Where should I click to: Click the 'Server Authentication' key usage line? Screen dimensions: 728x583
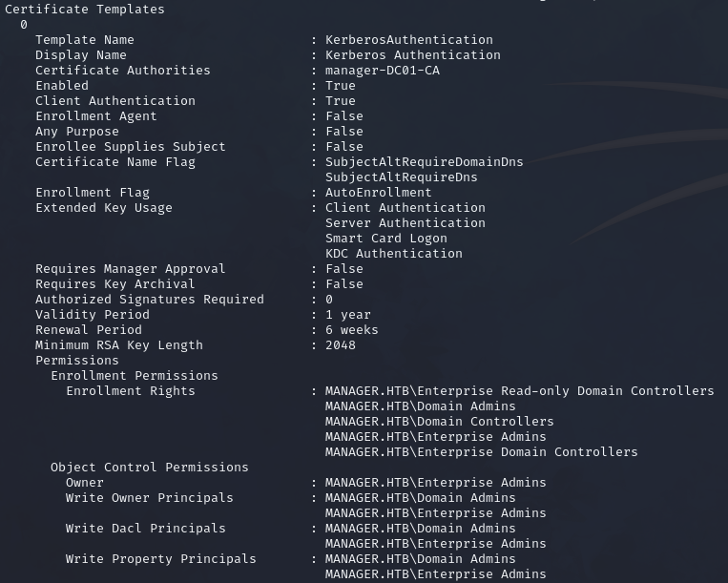[405, 223]
